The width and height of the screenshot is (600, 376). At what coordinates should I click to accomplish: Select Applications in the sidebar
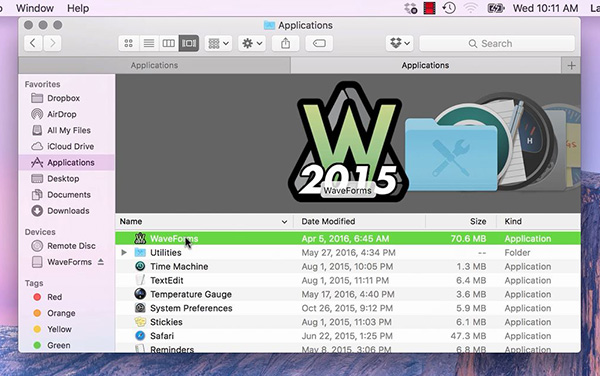tap(67, 163)
